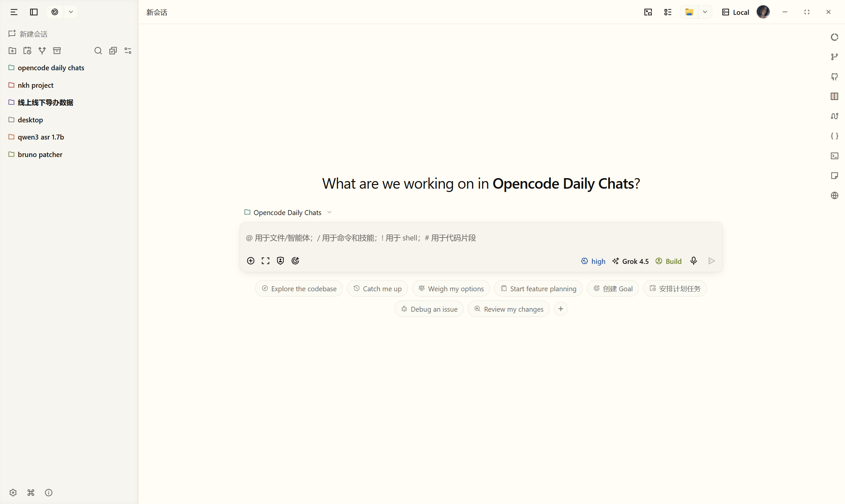Image resolution: width=845 pixels, height=504 pixels.
Task: Click the multi-select checkbox icon in sidebar
Action: point(113,50)
